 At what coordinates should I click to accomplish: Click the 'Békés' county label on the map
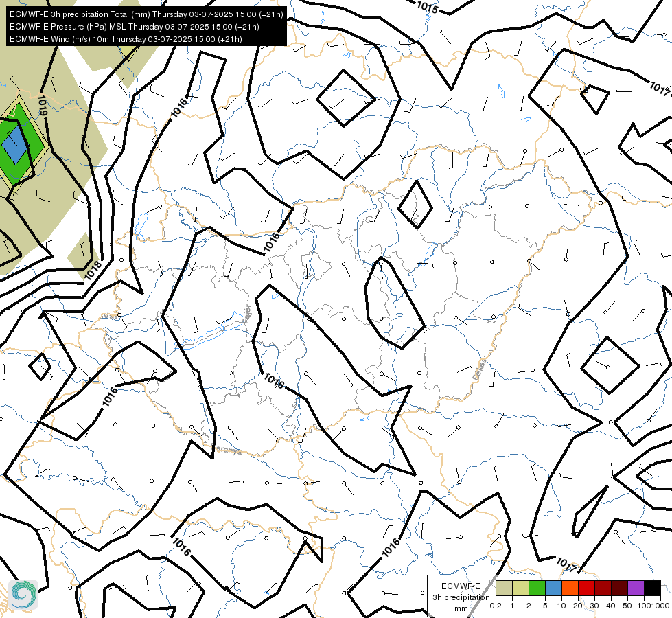(x=480, y=369)
